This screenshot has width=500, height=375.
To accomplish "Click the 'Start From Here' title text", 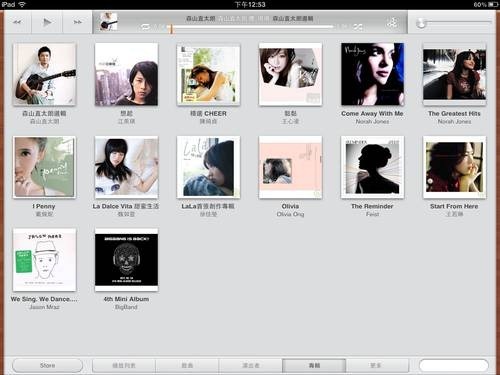I will click(x=454, y=206).
